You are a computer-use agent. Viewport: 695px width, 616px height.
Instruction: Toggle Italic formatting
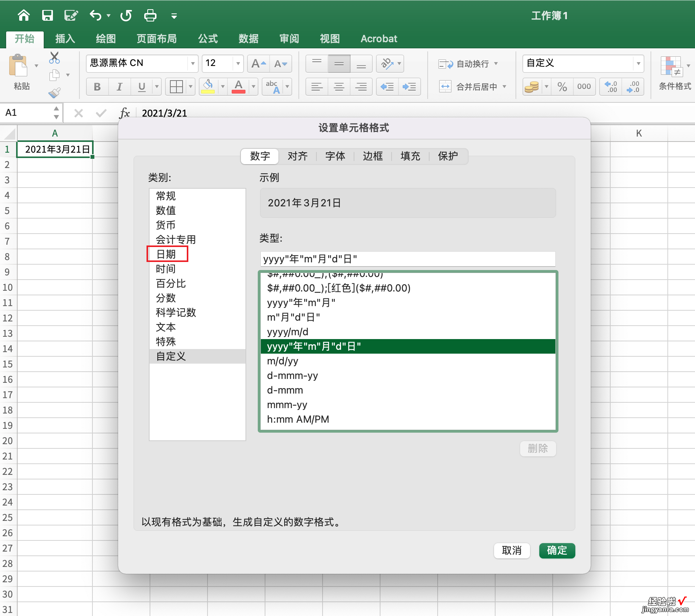tap(119, 87)
